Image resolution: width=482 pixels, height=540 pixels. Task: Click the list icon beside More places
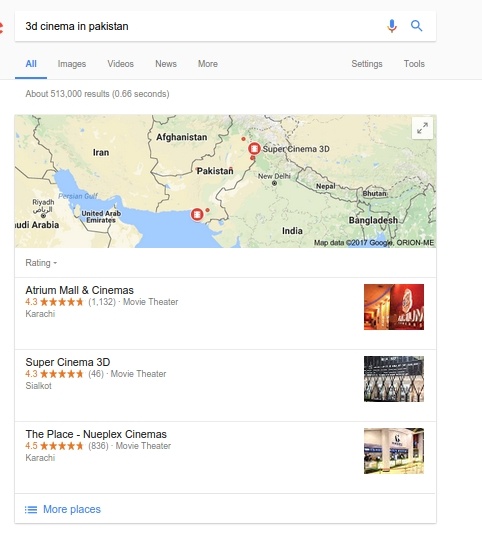coord(31,509)
